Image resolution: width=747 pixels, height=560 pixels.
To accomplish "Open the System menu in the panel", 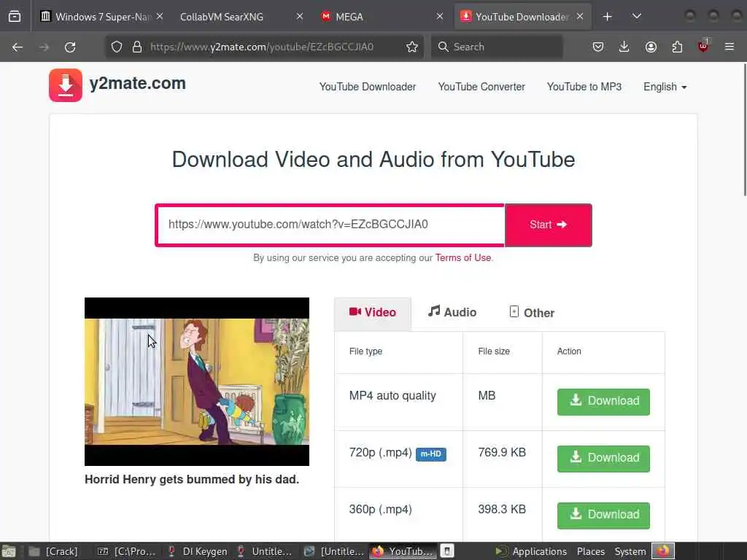I will (630, 551).
